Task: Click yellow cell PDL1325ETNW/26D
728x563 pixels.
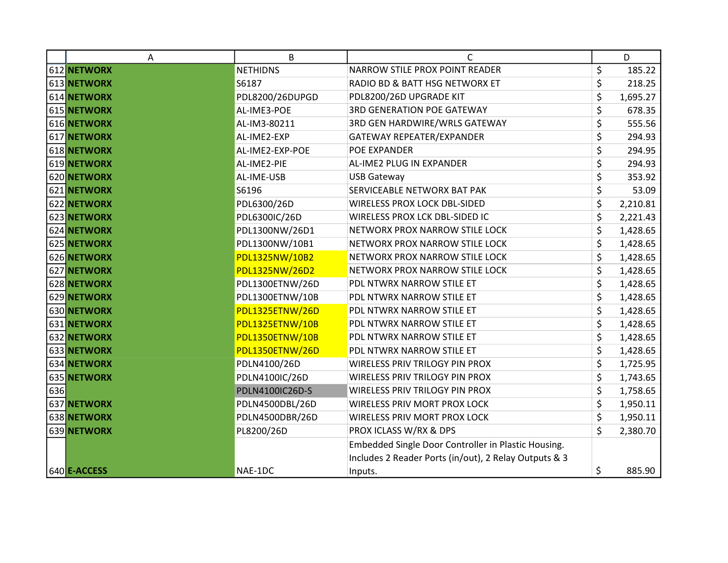Action: pyautogui.click(x=291, y=311)
